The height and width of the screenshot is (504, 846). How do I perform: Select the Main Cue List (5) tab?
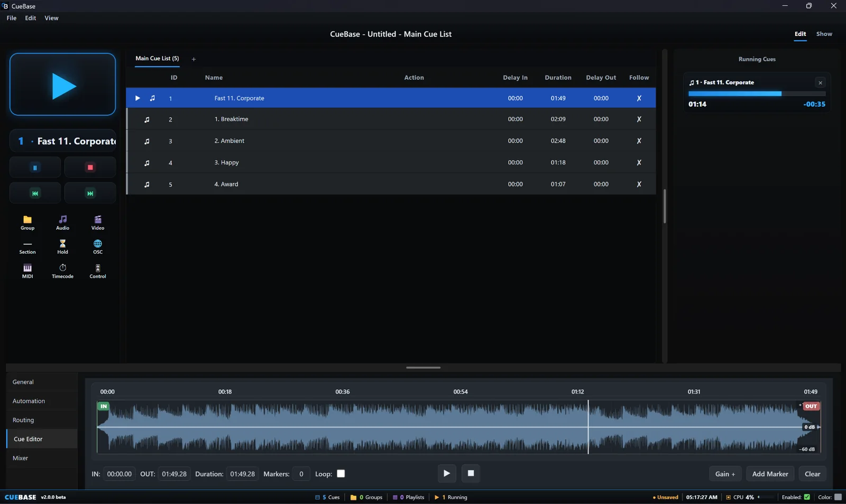click(157, 59)
